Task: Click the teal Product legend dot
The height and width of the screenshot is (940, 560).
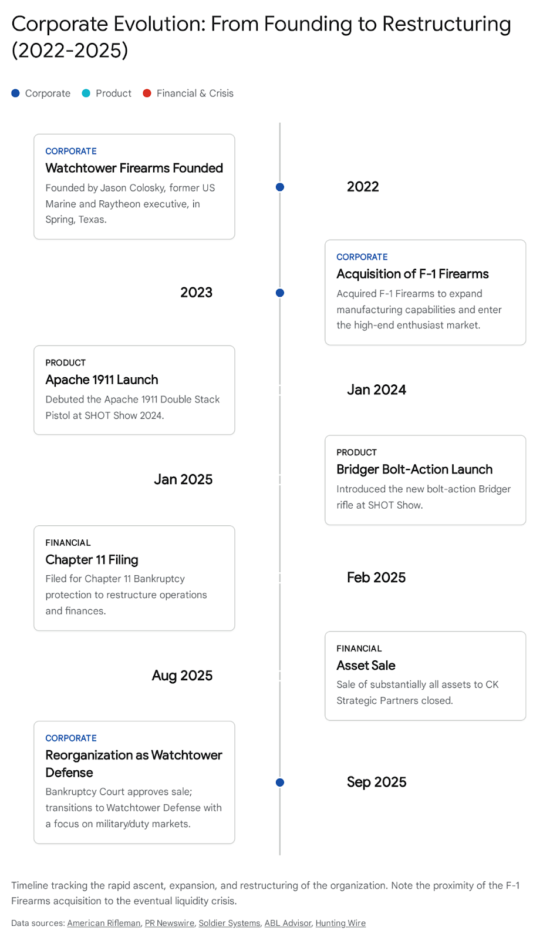Action: pyautogui.click(x=86, y=93)
